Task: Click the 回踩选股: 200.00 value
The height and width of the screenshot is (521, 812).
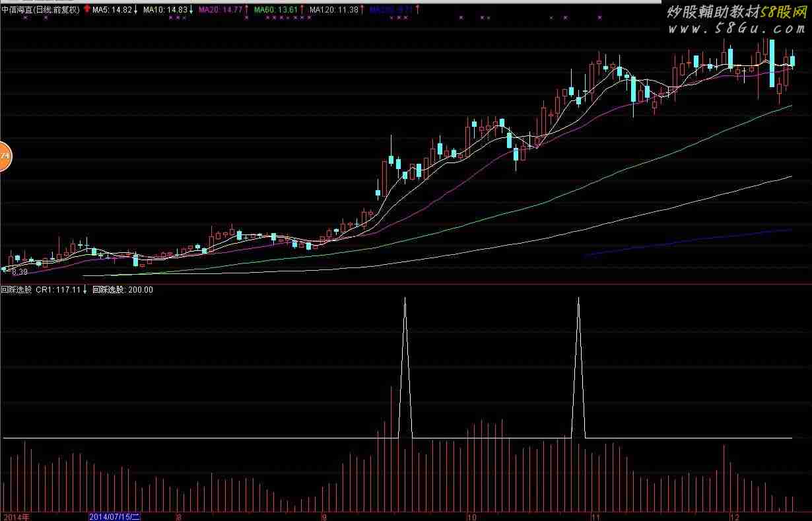Action: (x=123, y=289)
